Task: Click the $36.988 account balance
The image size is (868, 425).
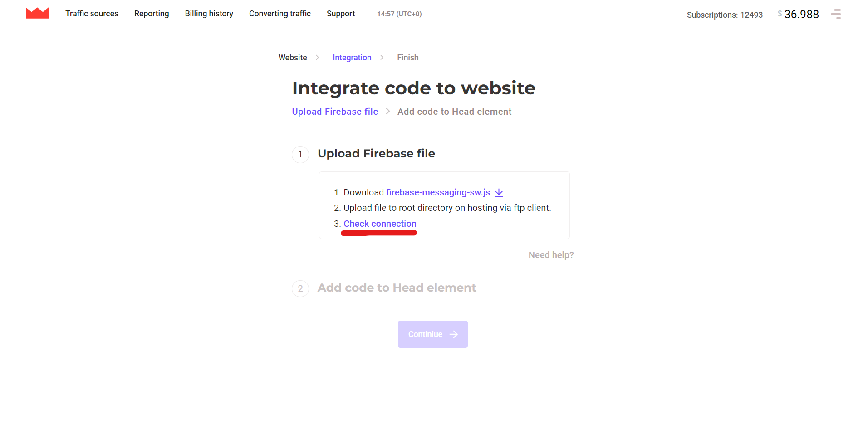Action: pyautogui.click(x=798, y=14)
